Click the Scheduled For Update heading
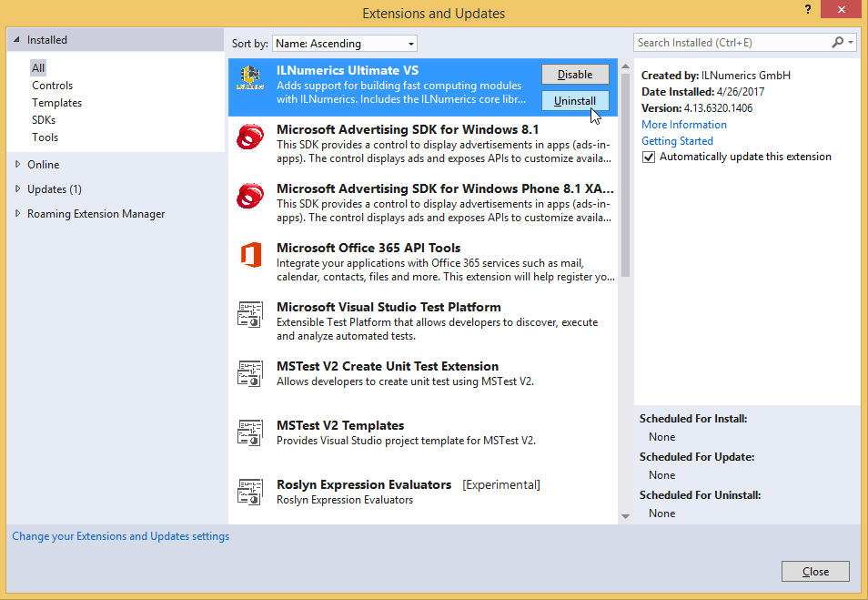The image size is (868, 600). [x=697, y=457]
